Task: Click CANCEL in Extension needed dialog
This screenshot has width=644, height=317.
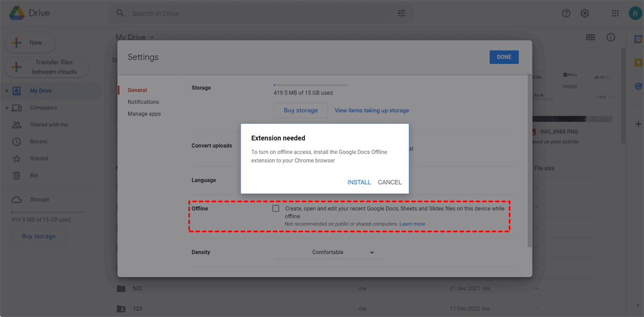Action: pos(390,182)
